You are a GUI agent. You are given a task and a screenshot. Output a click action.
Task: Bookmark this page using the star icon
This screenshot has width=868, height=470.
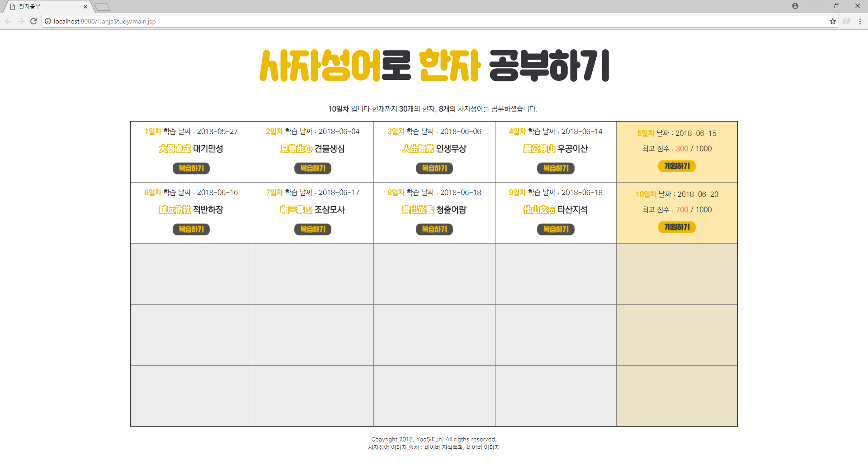point(832,21)
